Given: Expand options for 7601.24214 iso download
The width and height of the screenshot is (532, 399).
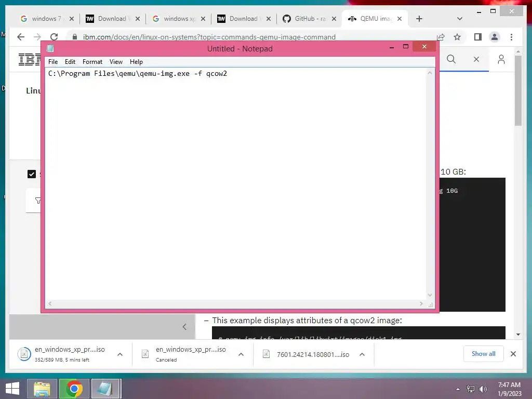Looking at the screenshot, I should (x=362, y=354).
